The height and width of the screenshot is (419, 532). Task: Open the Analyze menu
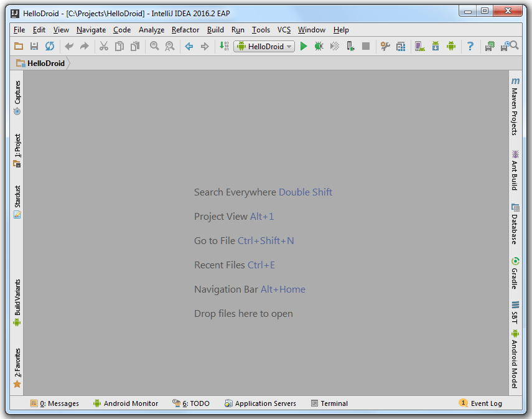click(x=151, y=30)
